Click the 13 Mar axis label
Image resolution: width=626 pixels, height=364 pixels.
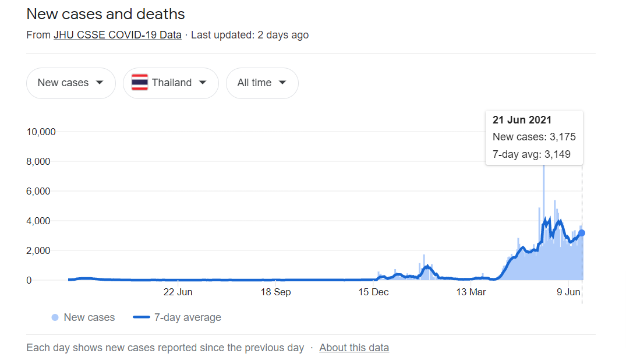tap(471, 292)
